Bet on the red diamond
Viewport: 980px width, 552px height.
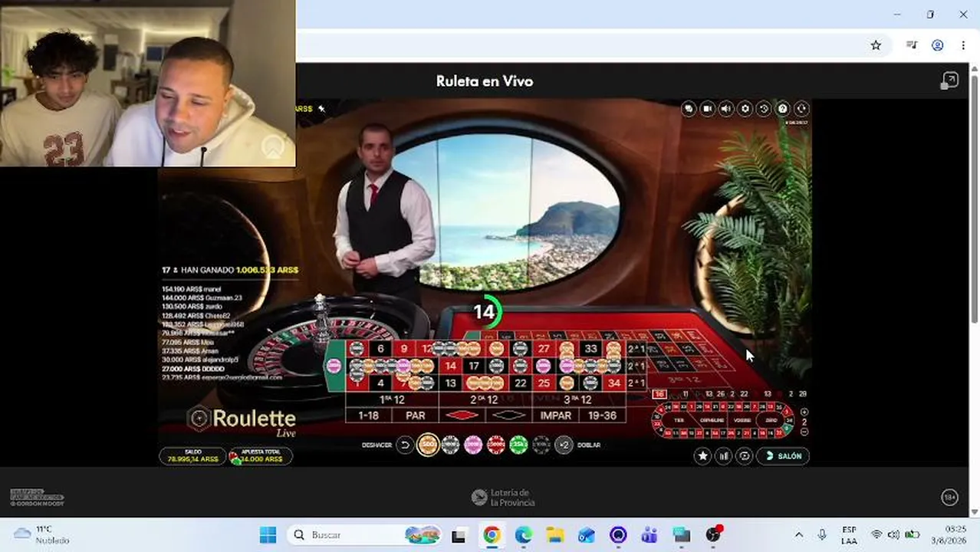(x=462, y=416)
